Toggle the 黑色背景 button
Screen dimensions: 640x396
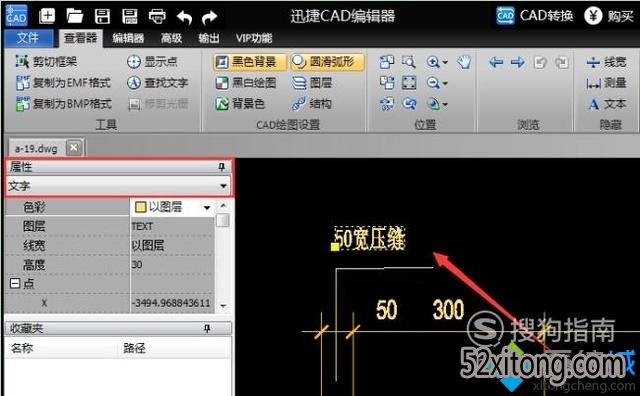tap(249, 62)
